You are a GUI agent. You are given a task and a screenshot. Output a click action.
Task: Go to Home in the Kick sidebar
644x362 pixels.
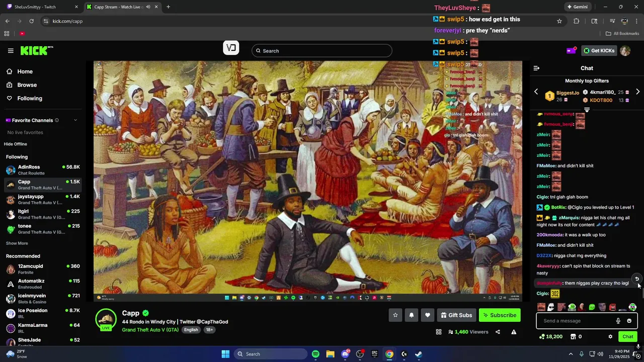coord(25,71)
